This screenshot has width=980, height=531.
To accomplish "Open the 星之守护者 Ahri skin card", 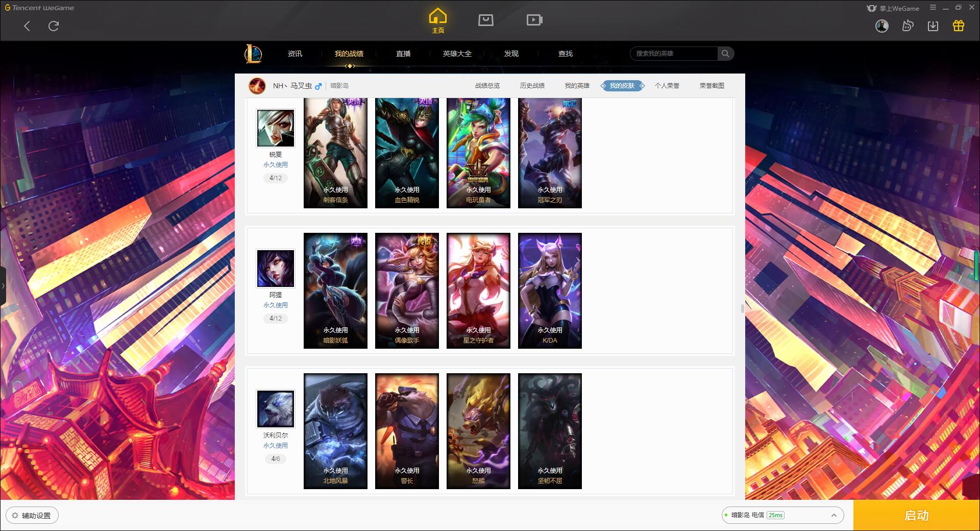I will [x=478, y=291].
